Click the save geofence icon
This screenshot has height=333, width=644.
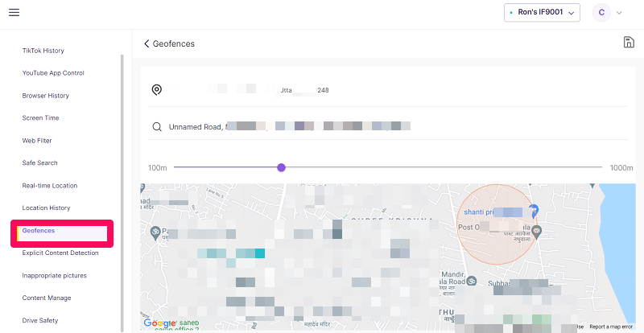(x=629, y=43)
